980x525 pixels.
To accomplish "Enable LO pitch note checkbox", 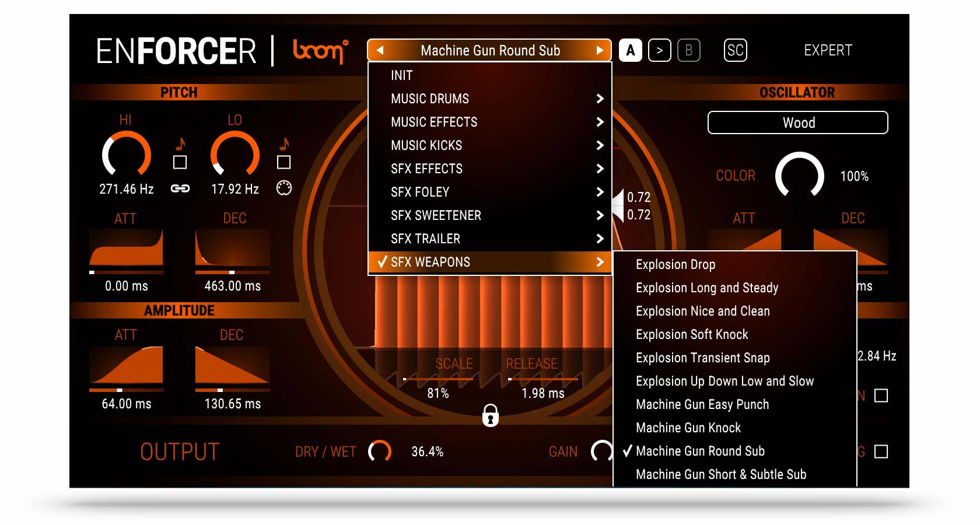I will [284, 162].
